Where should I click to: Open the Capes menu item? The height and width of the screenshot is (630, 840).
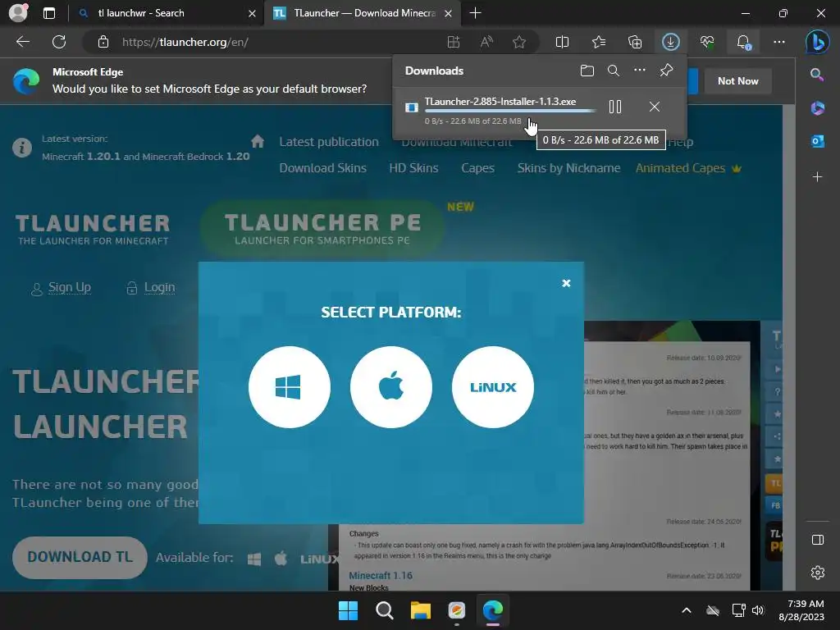click(x=477, y=167)
